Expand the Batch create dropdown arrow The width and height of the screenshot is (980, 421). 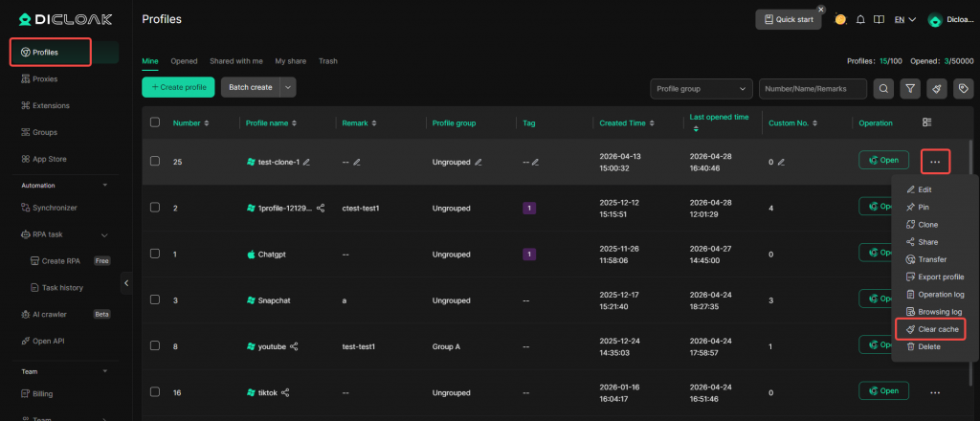(288, 87)
